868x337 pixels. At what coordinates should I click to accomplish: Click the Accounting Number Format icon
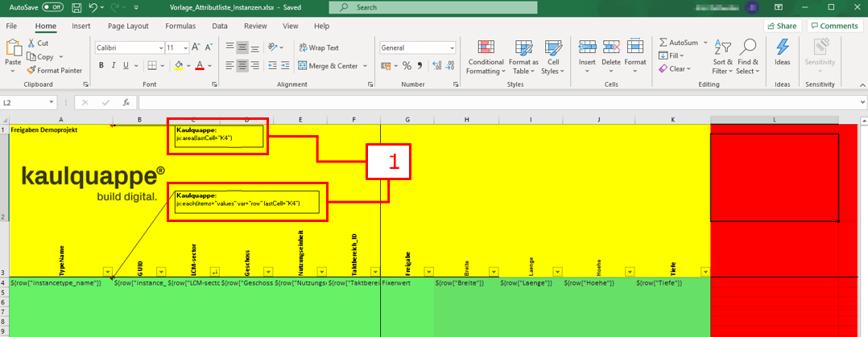386,66
